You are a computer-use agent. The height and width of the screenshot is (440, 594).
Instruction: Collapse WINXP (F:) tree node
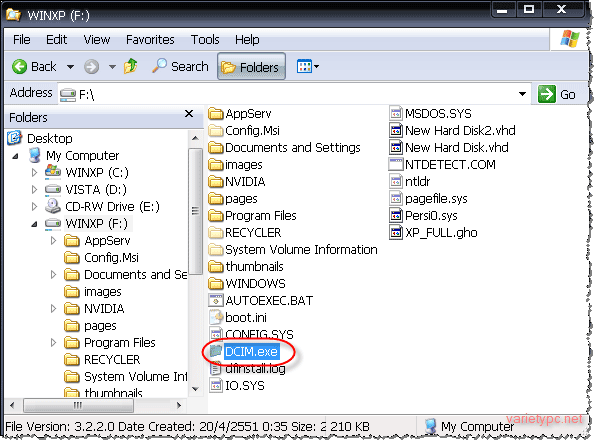tap(34, 224)
